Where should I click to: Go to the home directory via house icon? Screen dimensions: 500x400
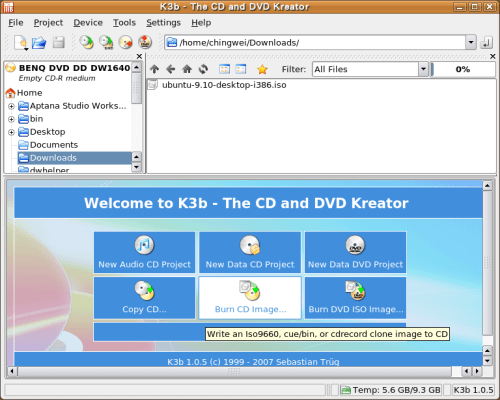pos(187,69)
